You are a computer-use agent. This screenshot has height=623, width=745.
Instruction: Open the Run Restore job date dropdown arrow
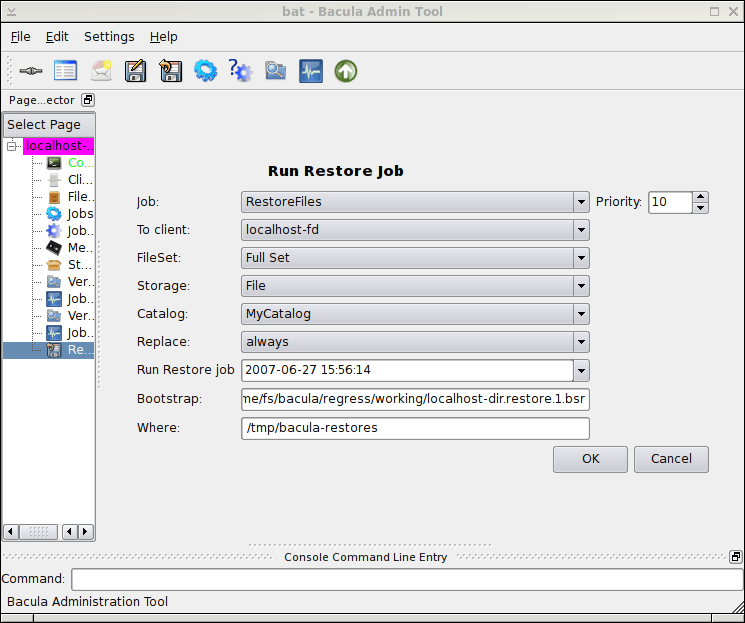[581, 371]
